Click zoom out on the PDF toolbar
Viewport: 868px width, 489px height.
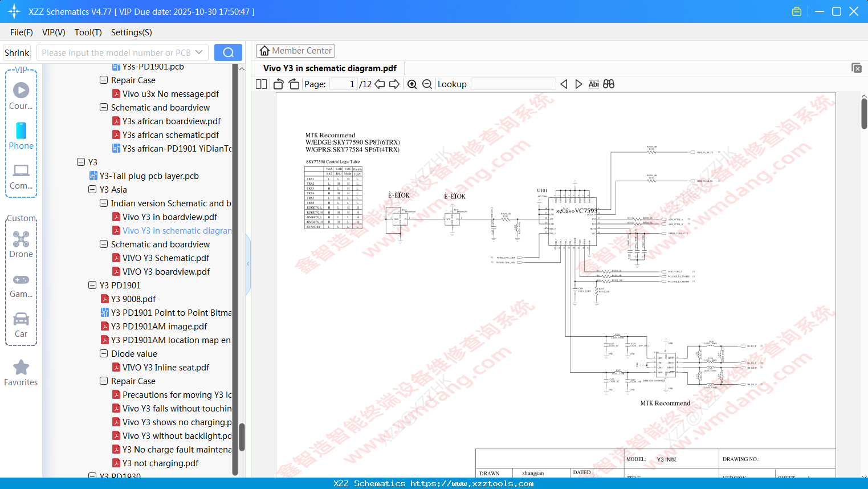pyautogui.click(x=427, y=84)
